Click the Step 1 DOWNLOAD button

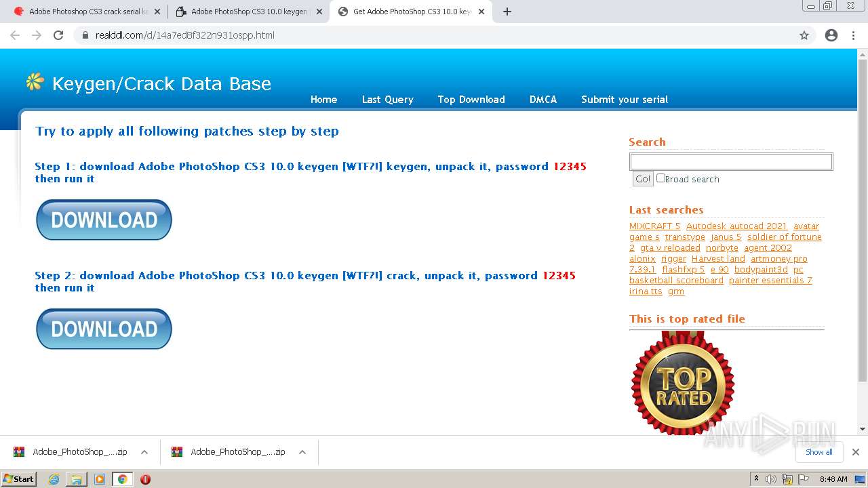(104, 220)
